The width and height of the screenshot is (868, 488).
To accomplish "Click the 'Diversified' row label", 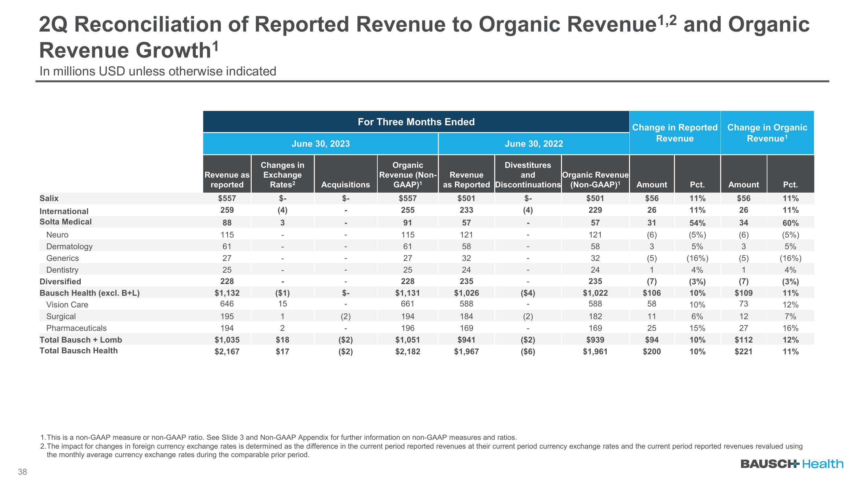I will pyautogui.click(x=60, y=281).
